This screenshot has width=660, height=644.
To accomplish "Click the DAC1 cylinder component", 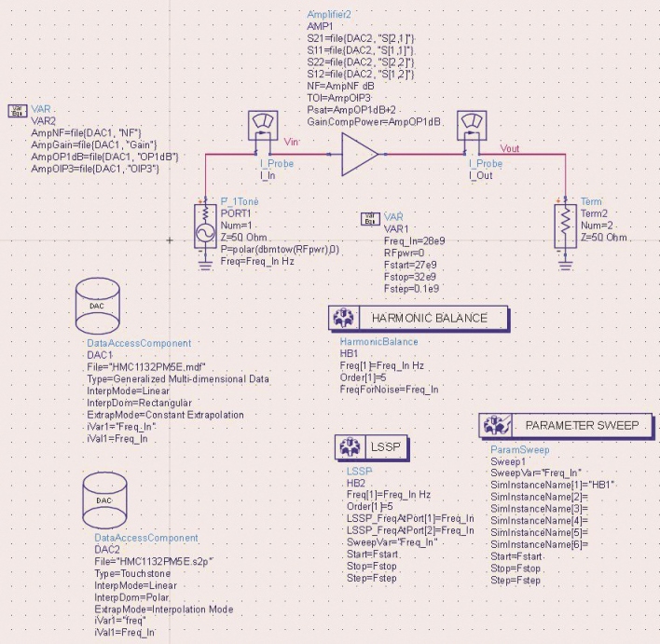I will pyautogui.click(x=96, y=306).
